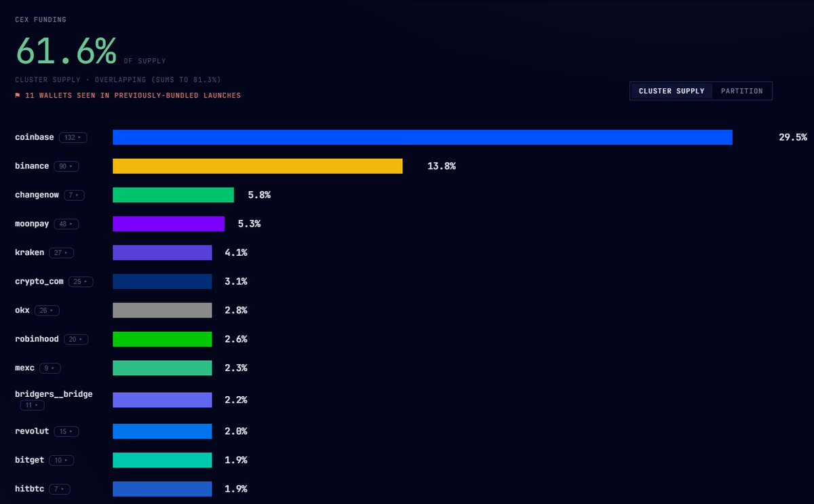This screenshot has height=504, width=814.
Task: Click the navy crypto_com bar
Action: click(162, 282)
